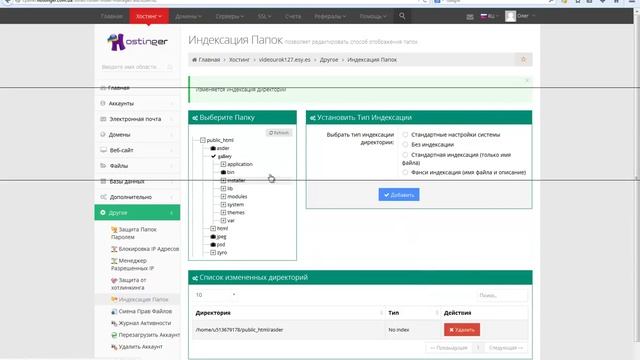Select Стандартная индексация radio option

405,155
